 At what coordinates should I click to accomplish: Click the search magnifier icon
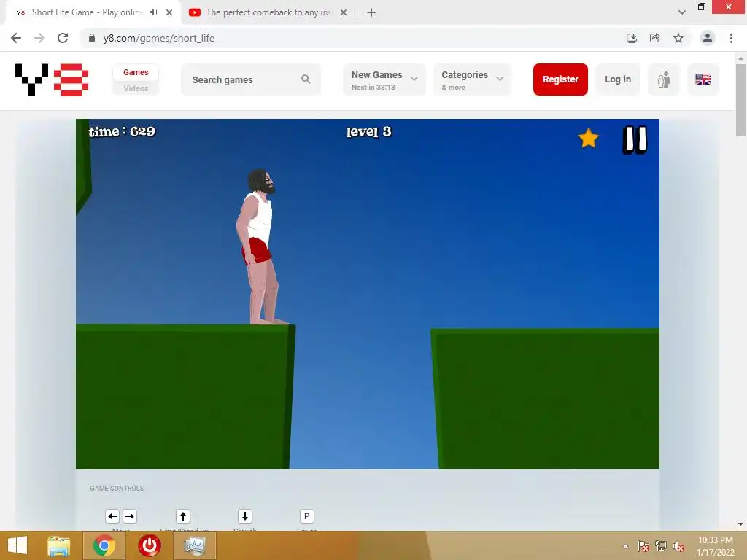coord(306,79)
